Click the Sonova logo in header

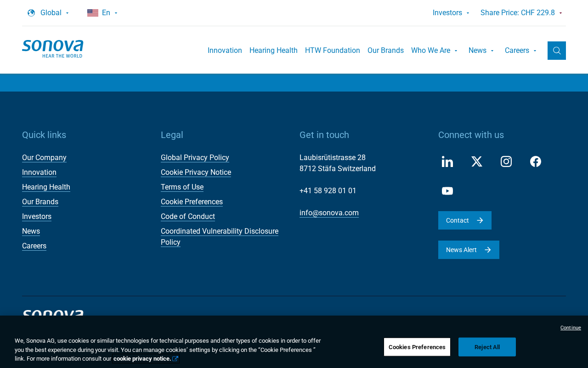click(52, 49)
